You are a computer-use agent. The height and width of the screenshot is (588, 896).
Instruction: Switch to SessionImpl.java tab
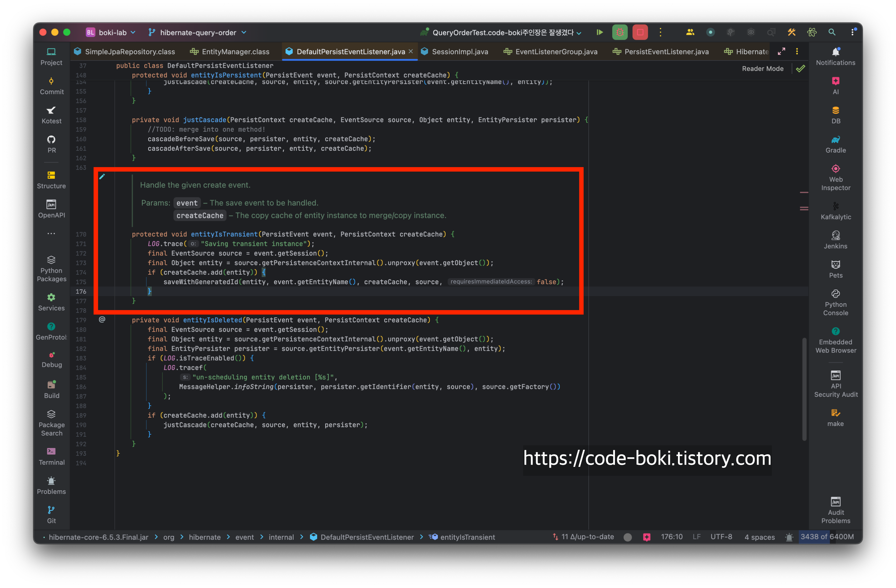tap(459, 52)
